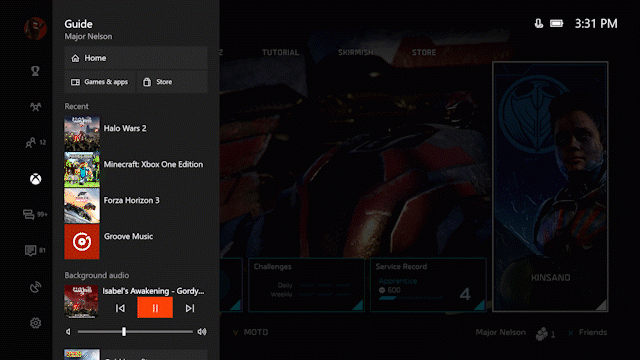The image size is (640, 360).
Task: Select the KINSANO leader card
Action: 550,187
